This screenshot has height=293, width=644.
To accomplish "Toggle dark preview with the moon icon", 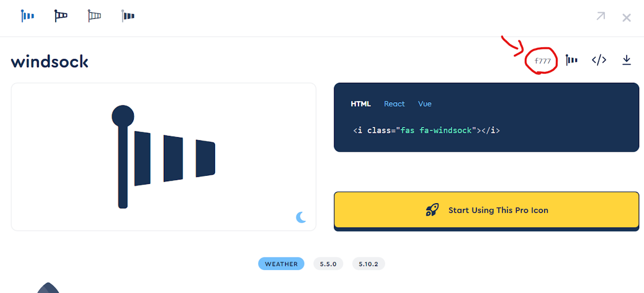I will (301, 217).
